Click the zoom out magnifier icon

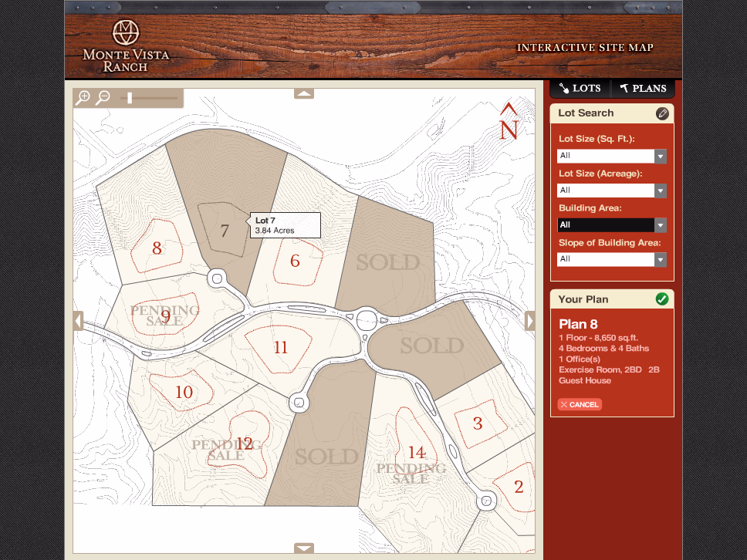pyautogui.click(x=103, y=98)
